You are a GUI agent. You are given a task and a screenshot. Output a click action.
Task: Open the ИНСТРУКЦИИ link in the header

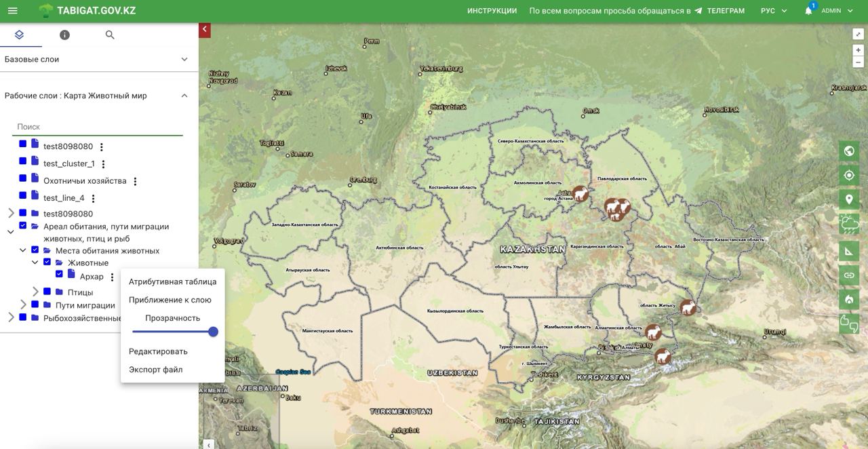pyautogui.click(x=492, y=11)
